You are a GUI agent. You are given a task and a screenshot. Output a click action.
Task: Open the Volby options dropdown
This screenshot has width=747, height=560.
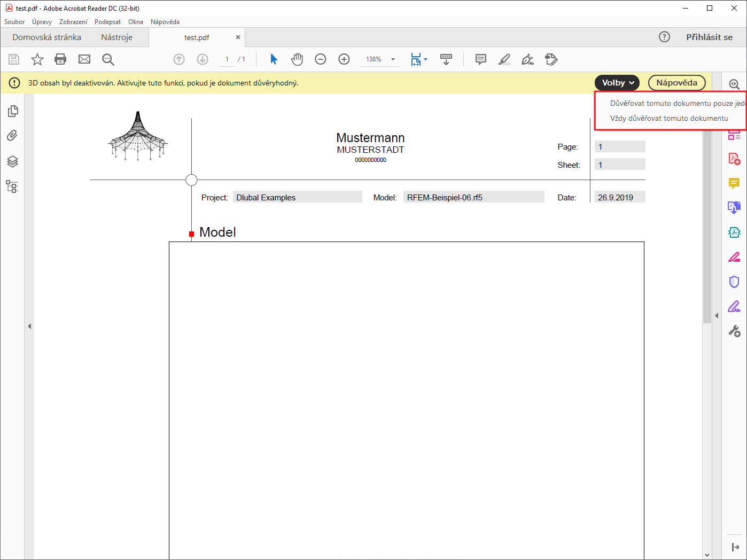tap(617, 83)
